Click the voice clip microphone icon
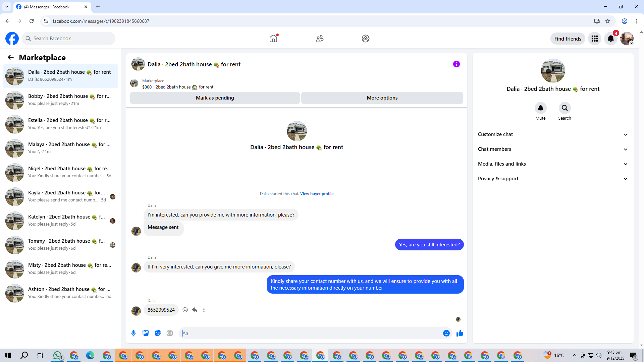644x362 pixels. coord(133,333)
